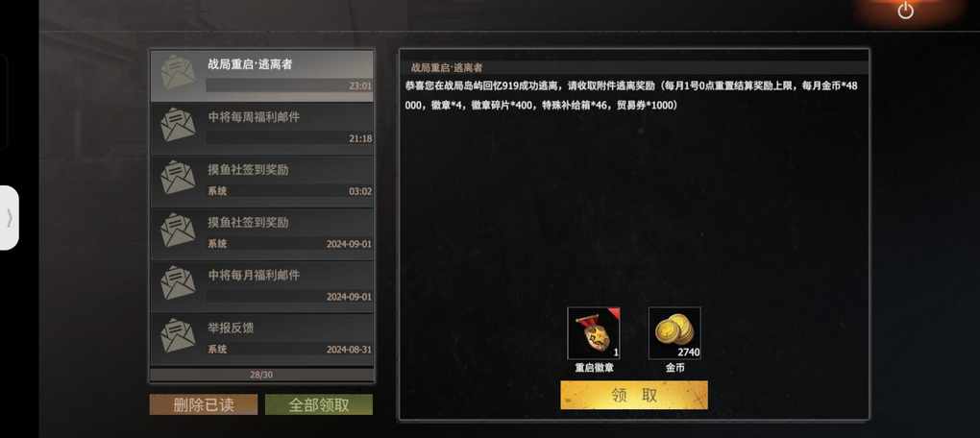This screenshot has height=438, width=980.
Task: Expand the side panel arrow on left edge
Action: (x=10, y=217)
